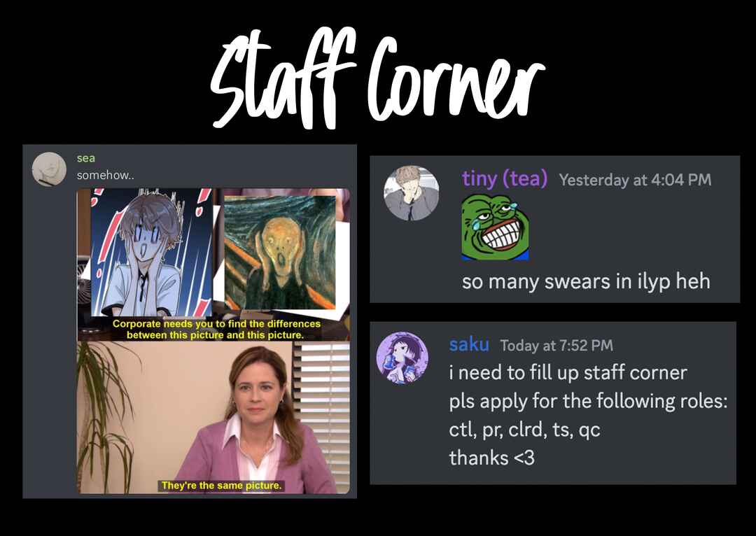Open the username 'sea'

coord(86,158)
